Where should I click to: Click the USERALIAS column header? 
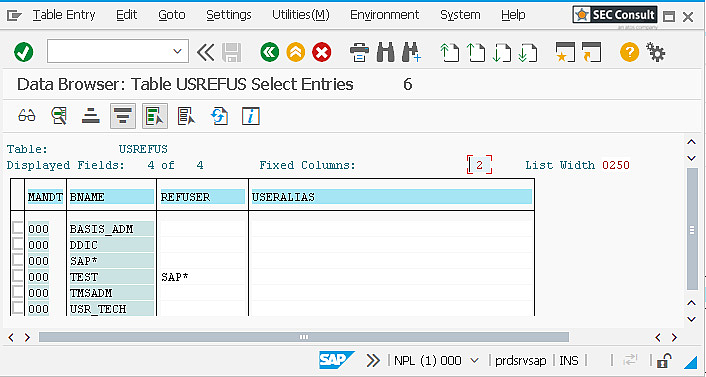391,197
